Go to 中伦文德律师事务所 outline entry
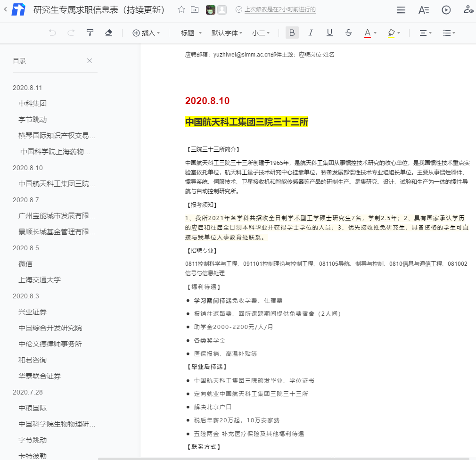 coord(50,344)
